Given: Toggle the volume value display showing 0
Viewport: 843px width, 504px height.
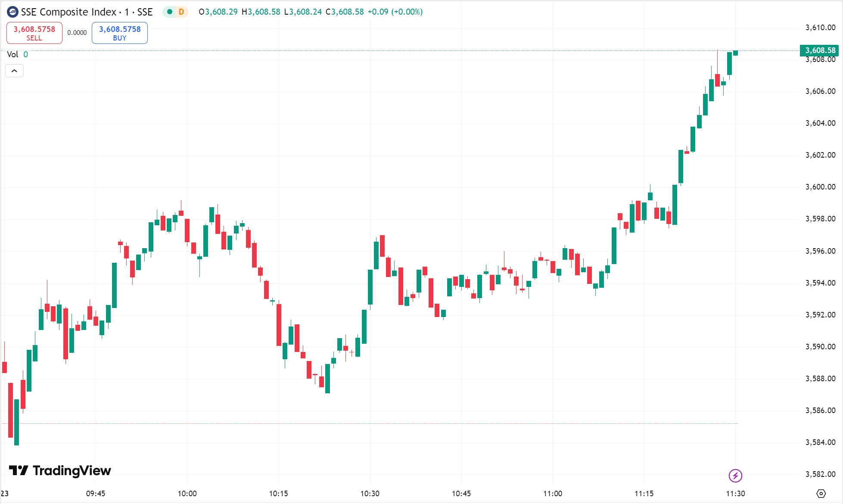Looking at the screenshot, I should tap(25, 54).
